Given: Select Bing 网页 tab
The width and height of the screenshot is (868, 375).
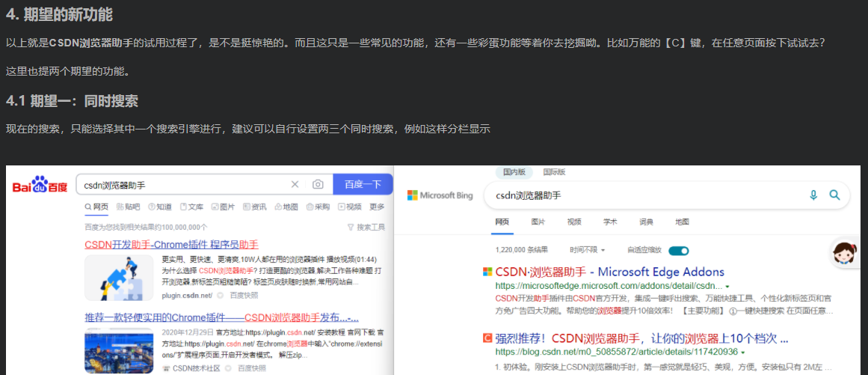Looking at the screenshot, I should point(502,222).
